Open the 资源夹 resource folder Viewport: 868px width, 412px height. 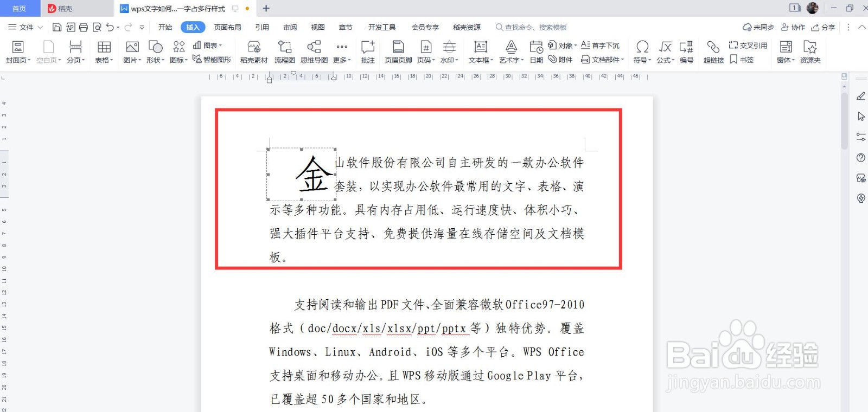(x=810, y=52)
